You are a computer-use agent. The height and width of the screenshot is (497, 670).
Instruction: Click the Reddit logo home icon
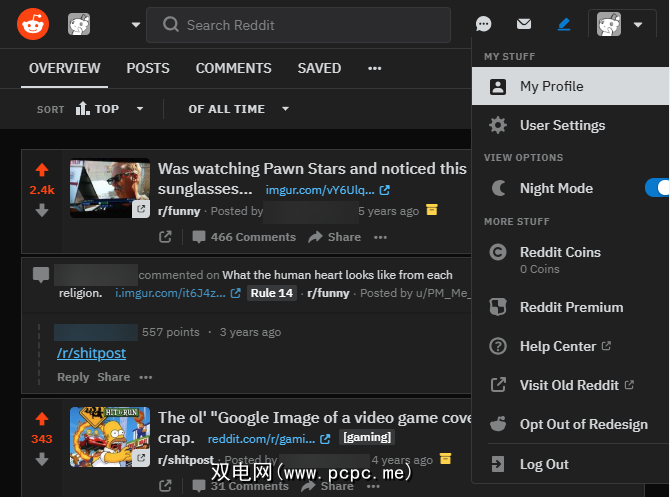click(33, 24)
